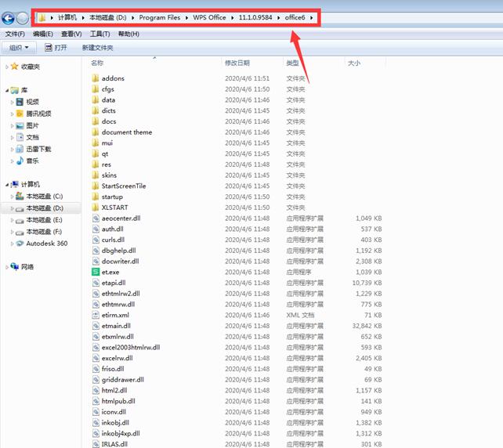The height and width of the screenshot is (448, 503).
Task: Open the 文件(F) menu
Action: [x=15, y=34]
